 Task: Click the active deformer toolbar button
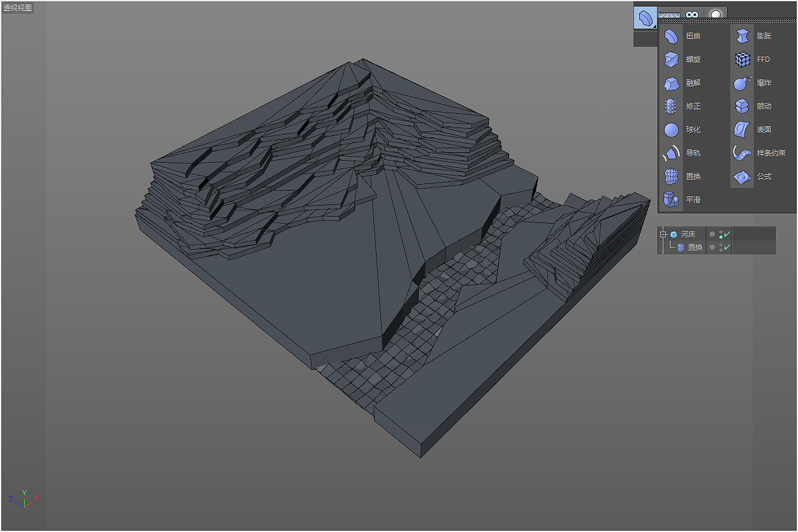645,18
